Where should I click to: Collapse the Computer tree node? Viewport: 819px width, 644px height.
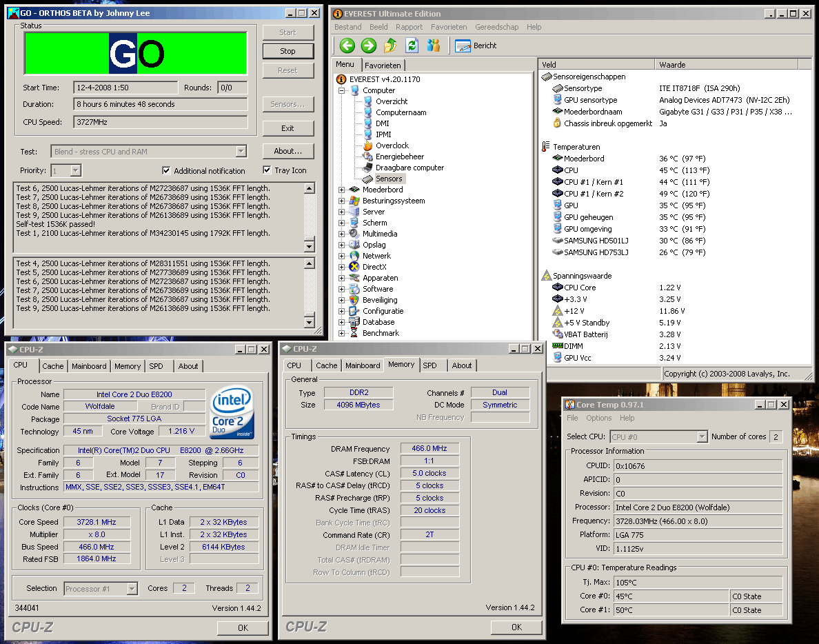click(x=342, y=90)
